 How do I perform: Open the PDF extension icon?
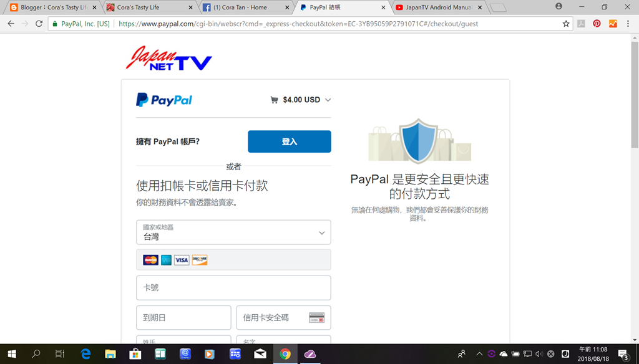(x=581, y=24)
